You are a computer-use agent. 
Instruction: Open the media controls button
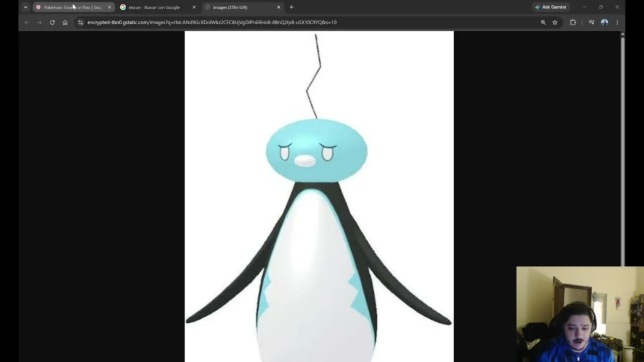tap(591, 22)
